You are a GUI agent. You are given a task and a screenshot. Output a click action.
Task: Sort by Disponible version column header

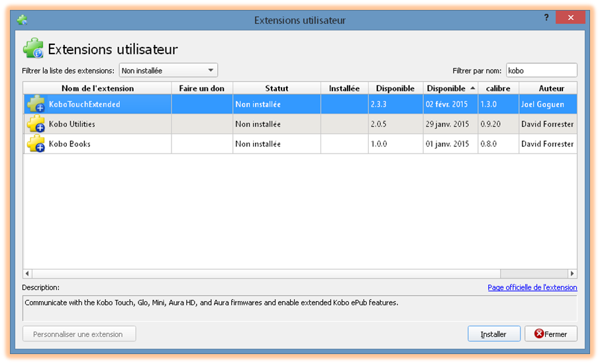(395, 88)
